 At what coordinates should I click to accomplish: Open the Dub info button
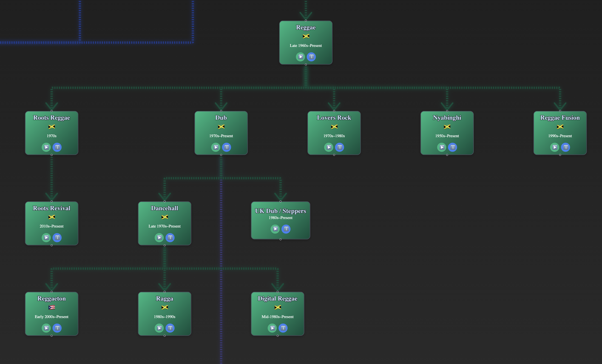pos(227,147)
